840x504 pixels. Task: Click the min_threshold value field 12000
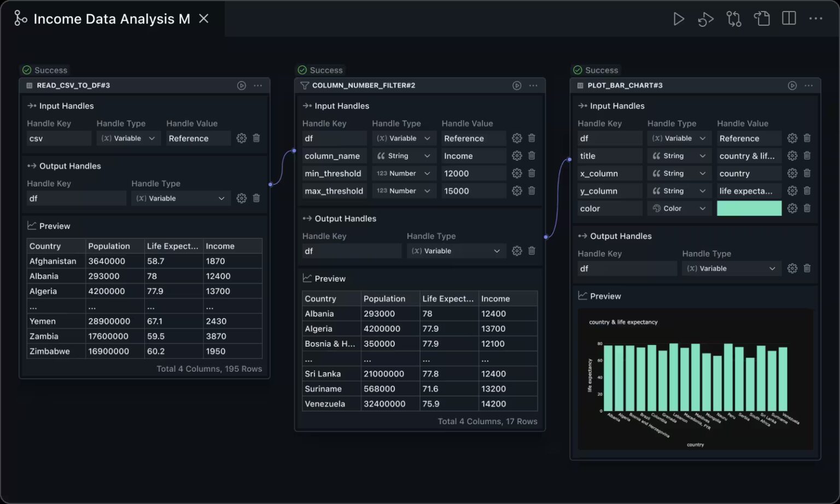473,173
